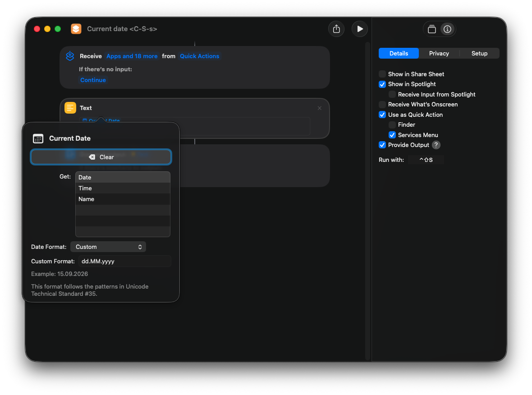The height and width of the screenshot is (395, 532).
Task: Click the Custom Format field containing dd.MM.yyyy
Action: tap(125, 261)
